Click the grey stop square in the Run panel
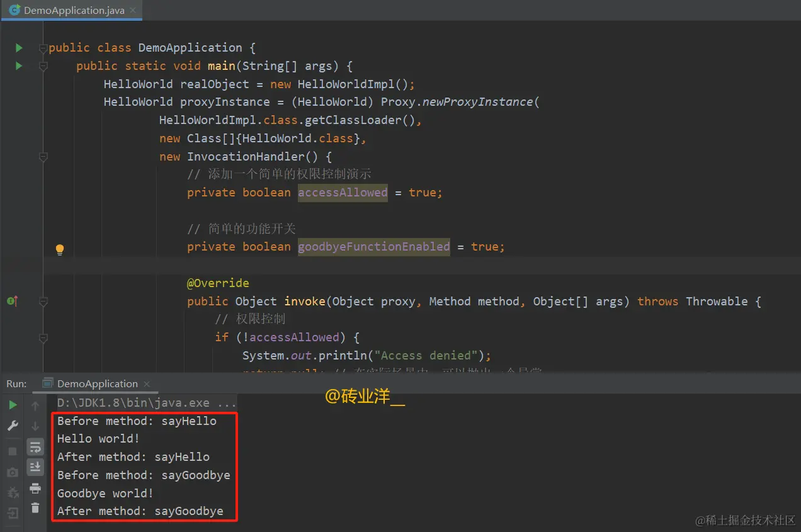The width and height of the screenshot is (801, 532). point(13,451)
